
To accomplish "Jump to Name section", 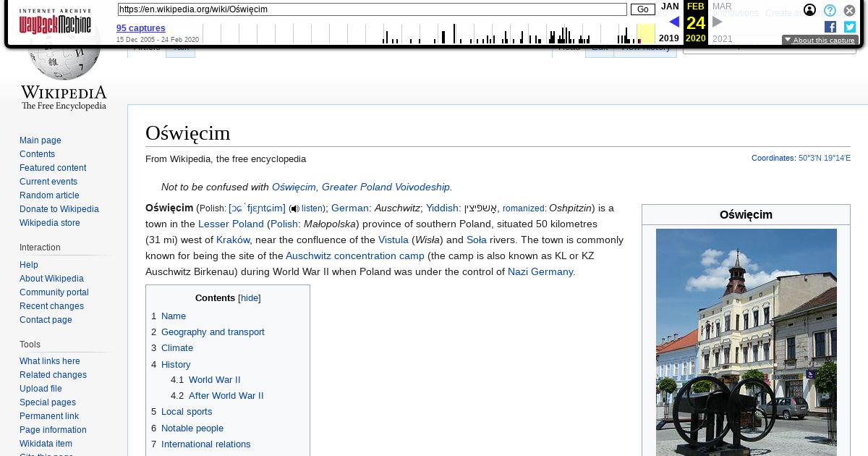I will 174,316.
